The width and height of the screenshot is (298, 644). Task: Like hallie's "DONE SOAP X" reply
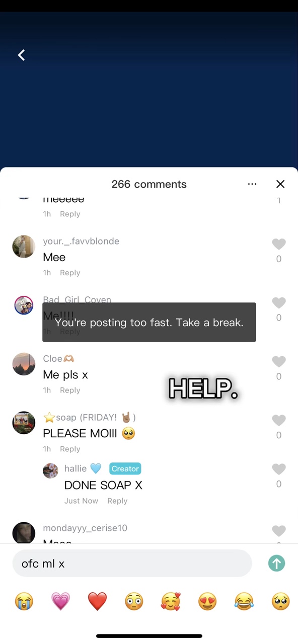(279, 469)
